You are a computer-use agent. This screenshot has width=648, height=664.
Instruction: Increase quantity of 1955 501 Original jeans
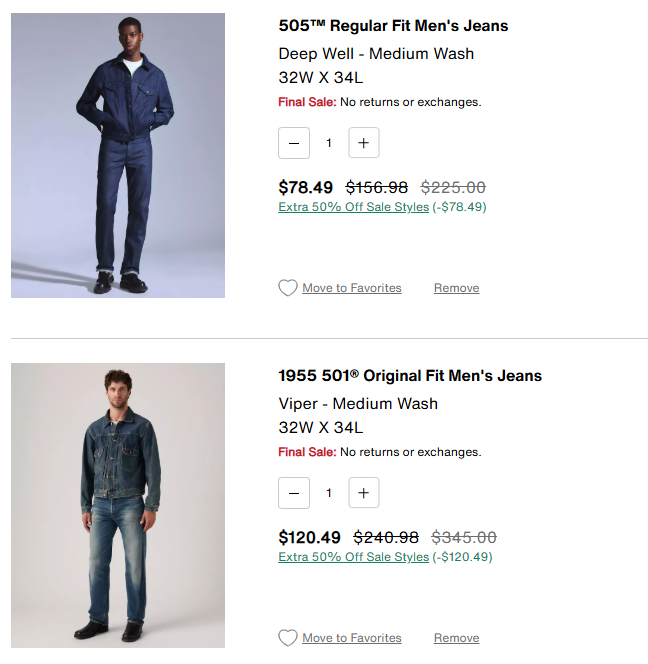pos(363,493)
